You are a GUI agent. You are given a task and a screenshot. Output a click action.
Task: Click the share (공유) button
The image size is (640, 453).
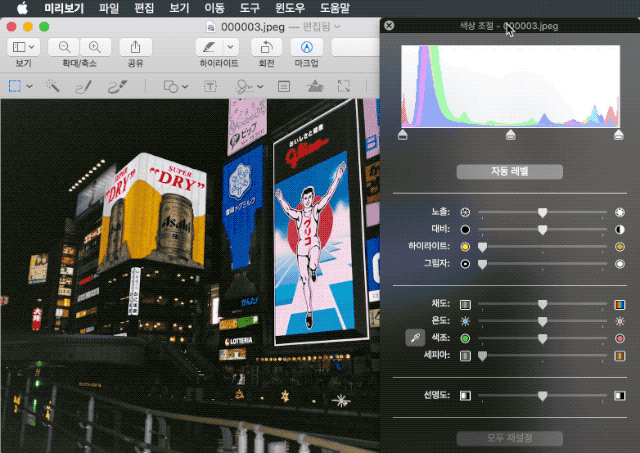136,47
